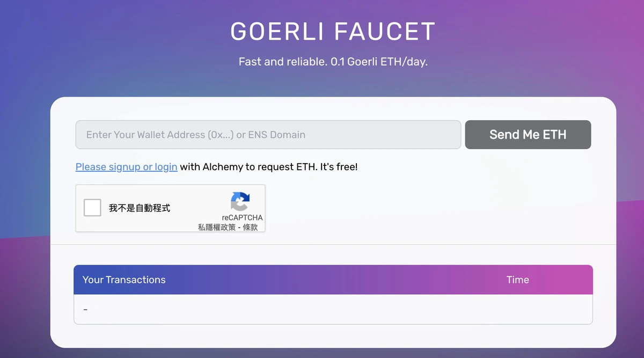
Task: Click the GOERLI FAUCET page title
Action: pyautogui.click(x=333, y=32)
